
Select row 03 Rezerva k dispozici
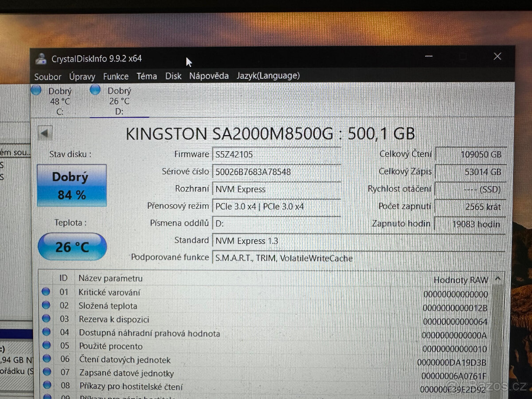265,320
